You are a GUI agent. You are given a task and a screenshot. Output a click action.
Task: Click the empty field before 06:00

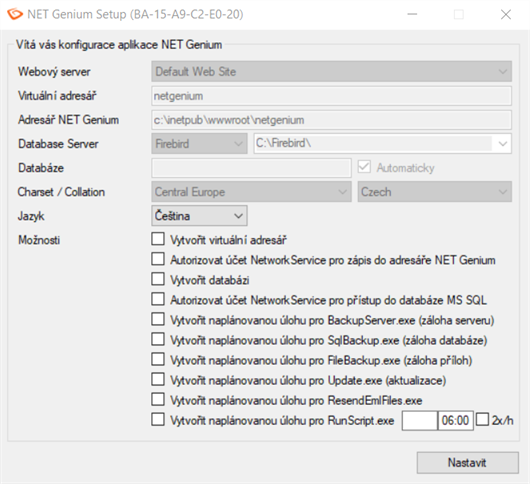click(420, 420)
